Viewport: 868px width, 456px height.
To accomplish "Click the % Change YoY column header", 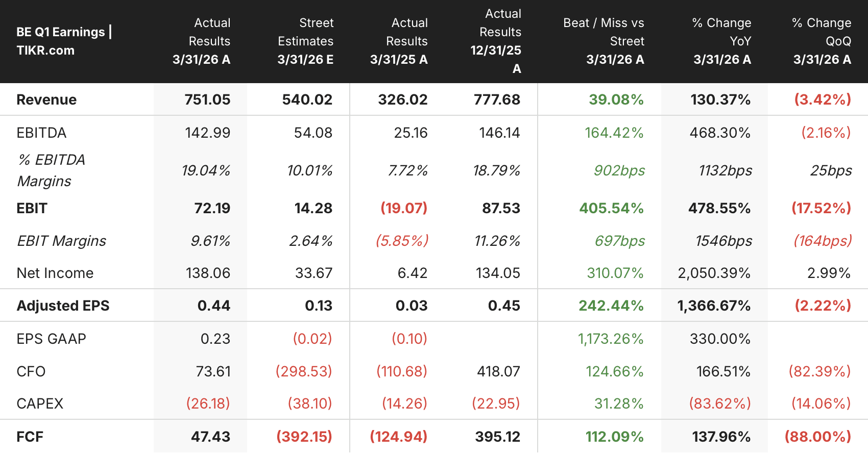I will click(721, 41).
